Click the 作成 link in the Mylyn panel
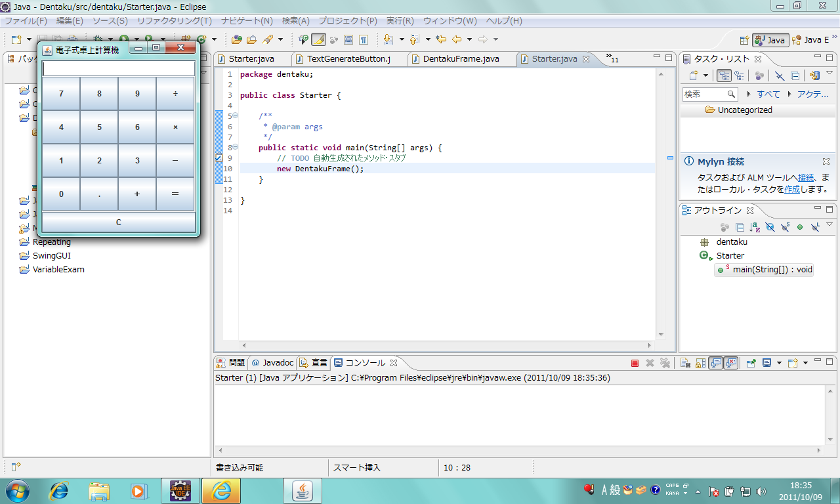This screenshot has width=840, height=504. 792,189
